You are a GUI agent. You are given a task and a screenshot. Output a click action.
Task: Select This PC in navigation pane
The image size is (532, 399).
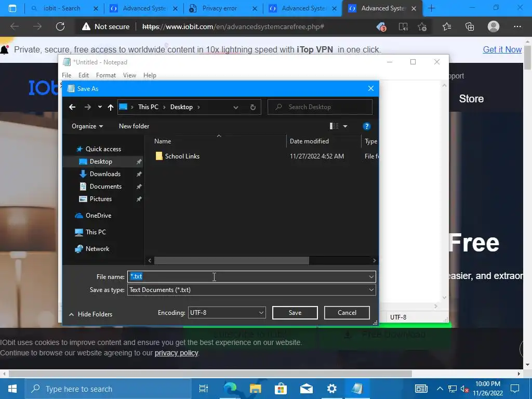(x=96, y=232)
